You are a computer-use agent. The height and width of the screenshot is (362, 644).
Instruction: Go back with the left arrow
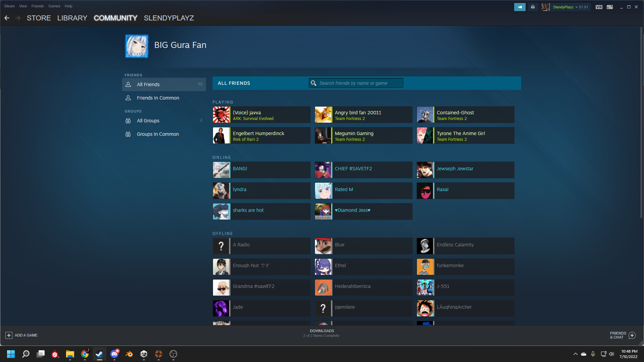point(7,18)
